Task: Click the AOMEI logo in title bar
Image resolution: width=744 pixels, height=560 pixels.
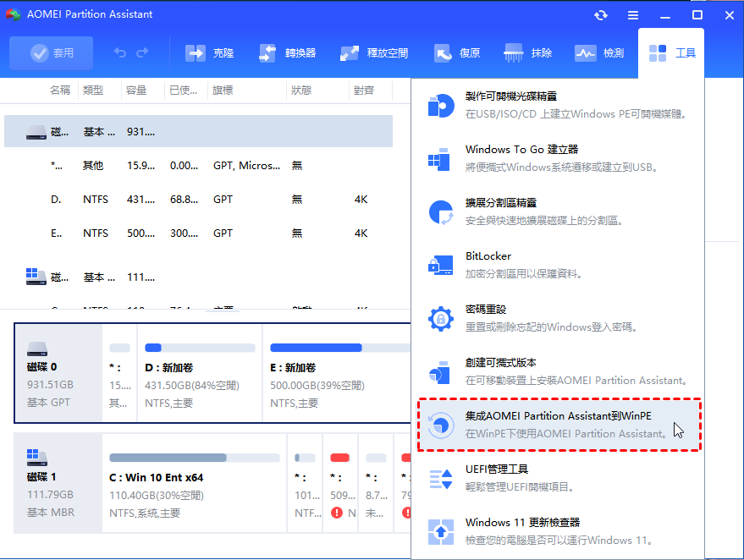Action: pyautogui.click(x=14, y=14)
